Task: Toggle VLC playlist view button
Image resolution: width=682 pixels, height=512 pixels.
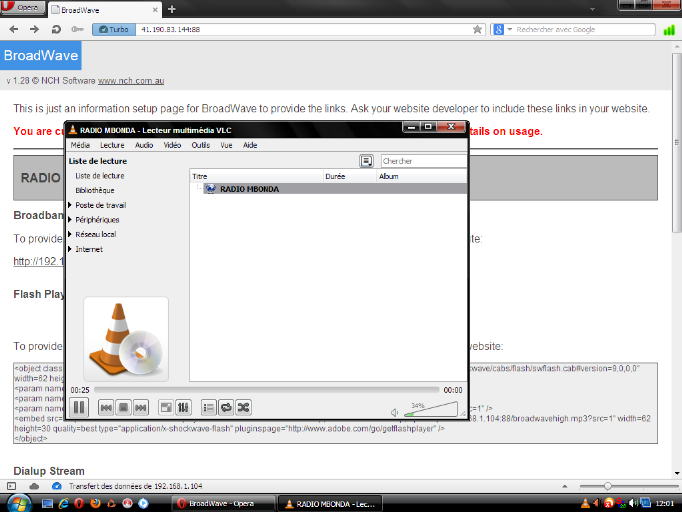Action: 209,408
